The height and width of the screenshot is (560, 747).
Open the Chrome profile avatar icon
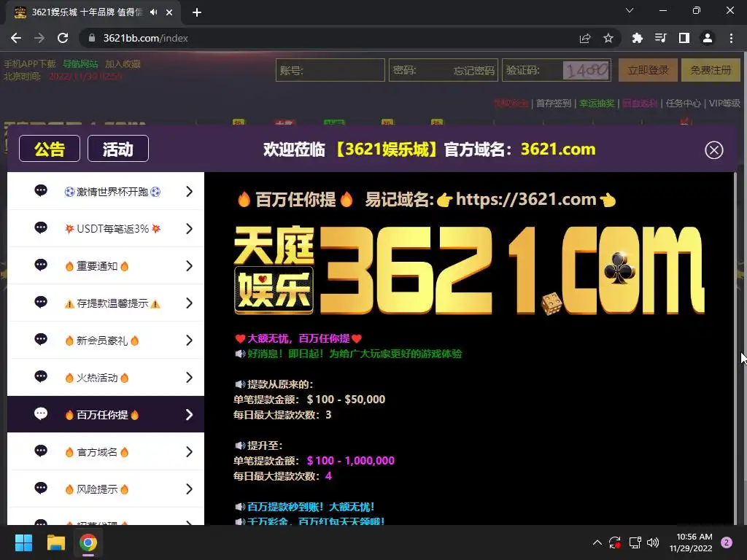coord(708,38)
